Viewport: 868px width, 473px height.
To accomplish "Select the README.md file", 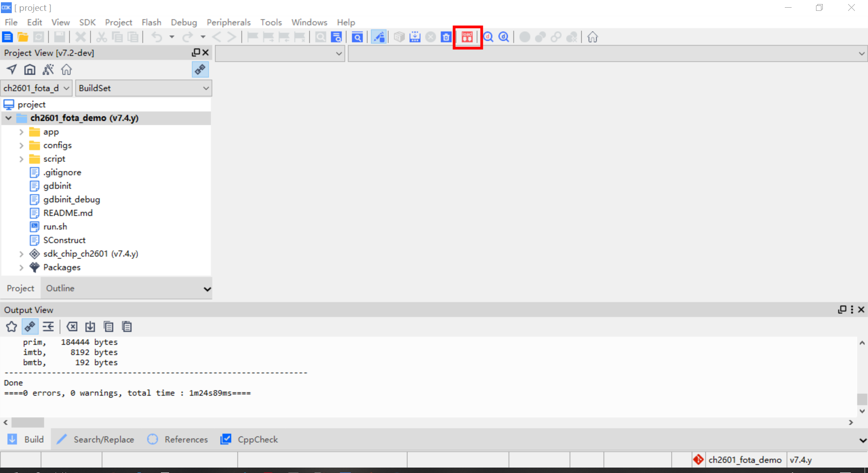I will pos(68,213).
